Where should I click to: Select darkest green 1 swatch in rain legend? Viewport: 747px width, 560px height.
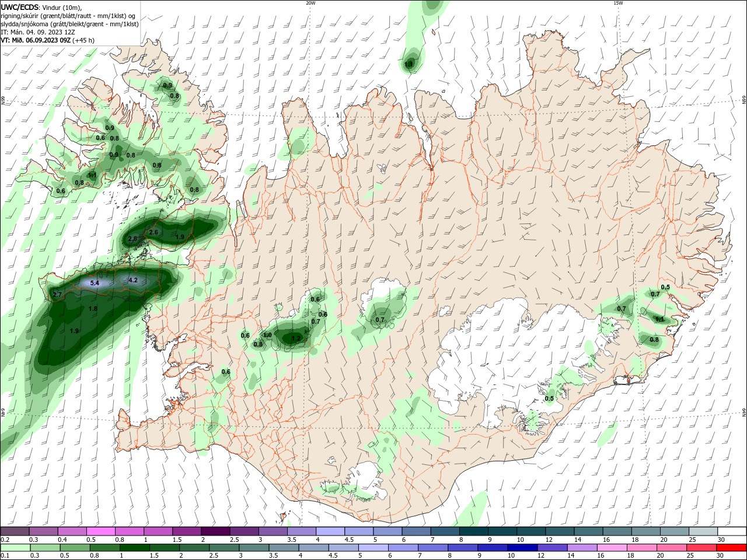pos(134,548)
